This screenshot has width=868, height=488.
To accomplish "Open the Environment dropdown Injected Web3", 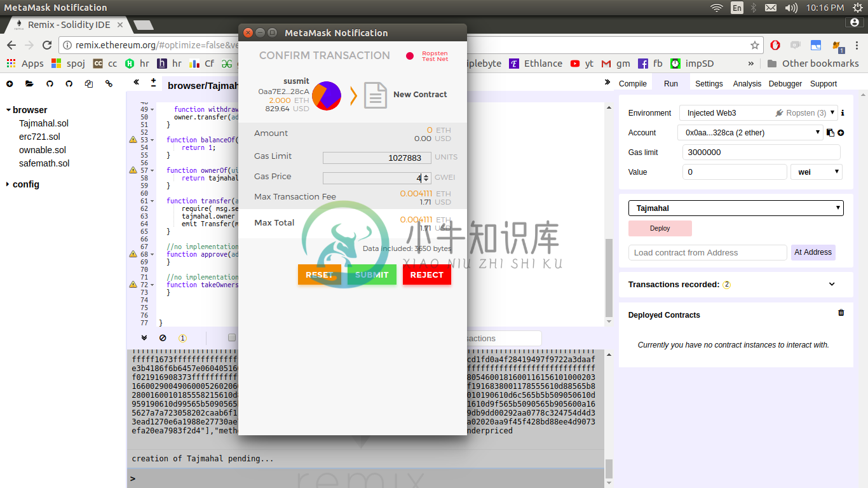I will pos(759,113).
